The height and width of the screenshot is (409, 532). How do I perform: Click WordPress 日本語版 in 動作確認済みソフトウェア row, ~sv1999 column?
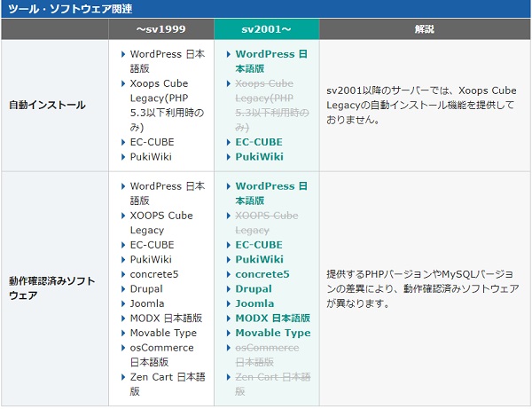tap(168, 193)
